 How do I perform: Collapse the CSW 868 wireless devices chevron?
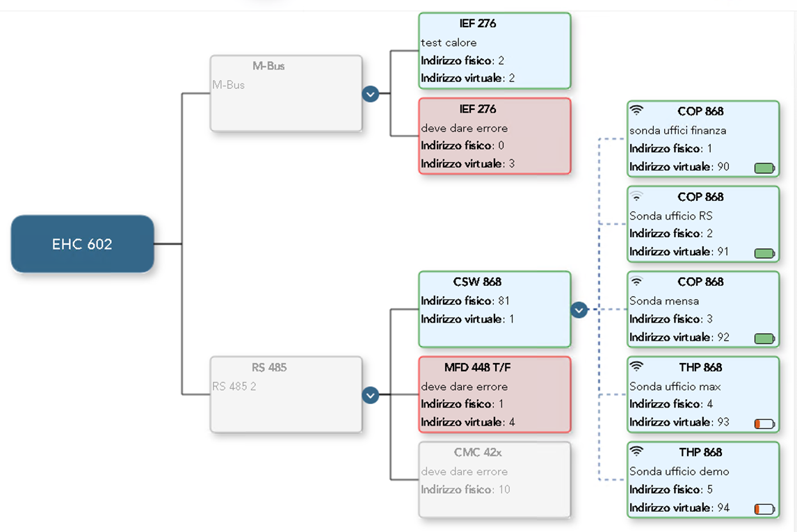(579, 310)
